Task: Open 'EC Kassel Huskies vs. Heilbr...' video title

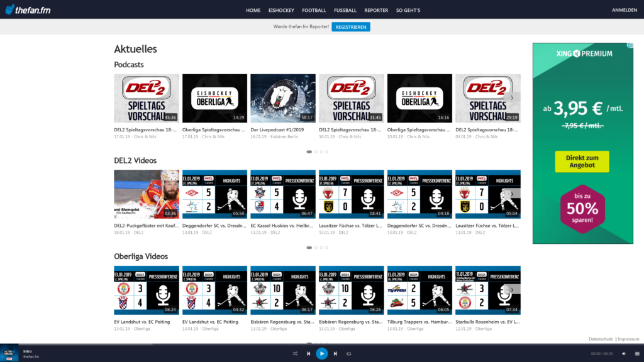Action: pos(283,226)
